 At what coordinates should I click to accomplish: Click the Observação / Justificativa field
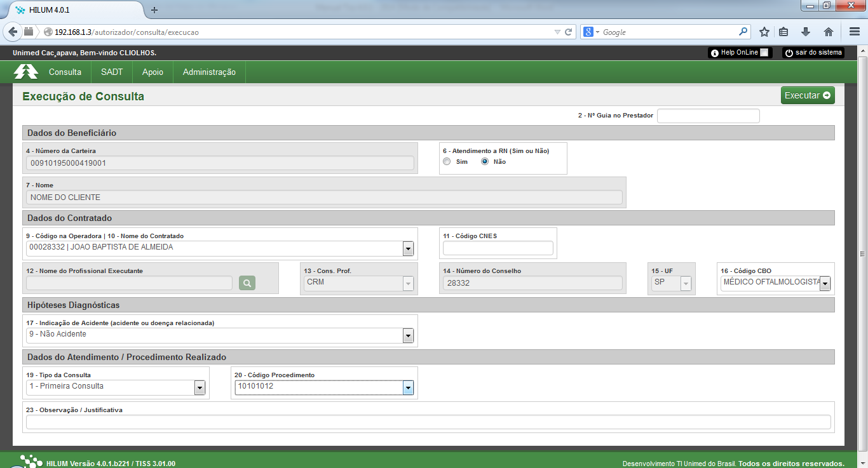pyautogui.click(x=428, y=422)
